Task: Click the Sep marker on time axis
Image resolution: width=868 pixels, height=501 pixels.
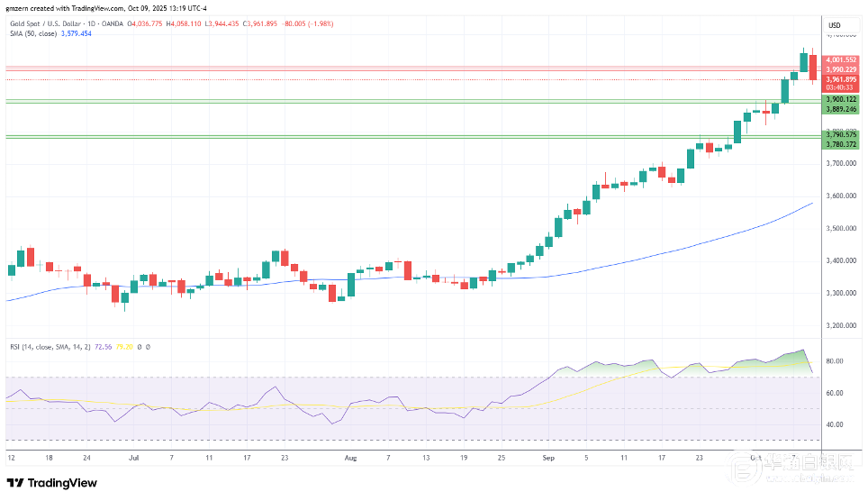Action: 547,458
